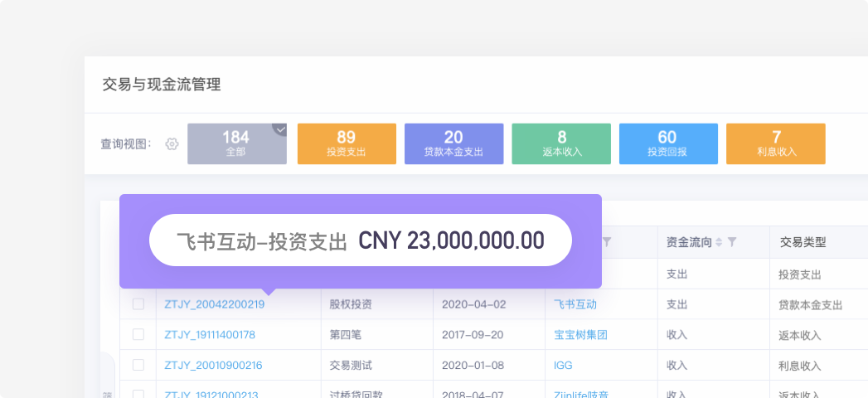Screen dimensions: 868x398
Task: Click the 第四笔 cell
Action: click(346, 335)
